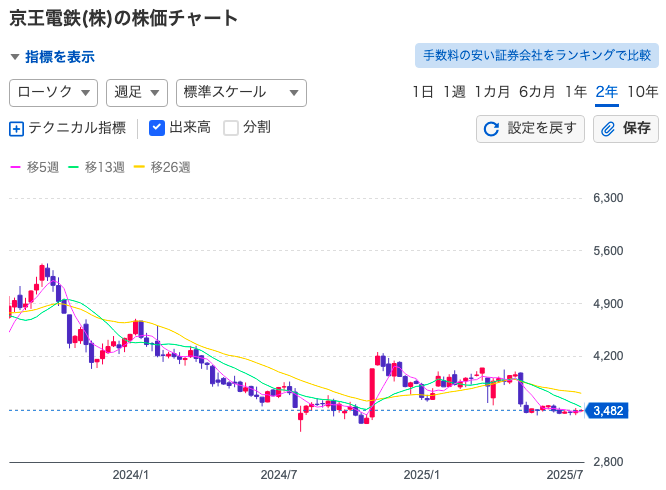Click the reload icon in 設定を戻す

tap(491, 129)
